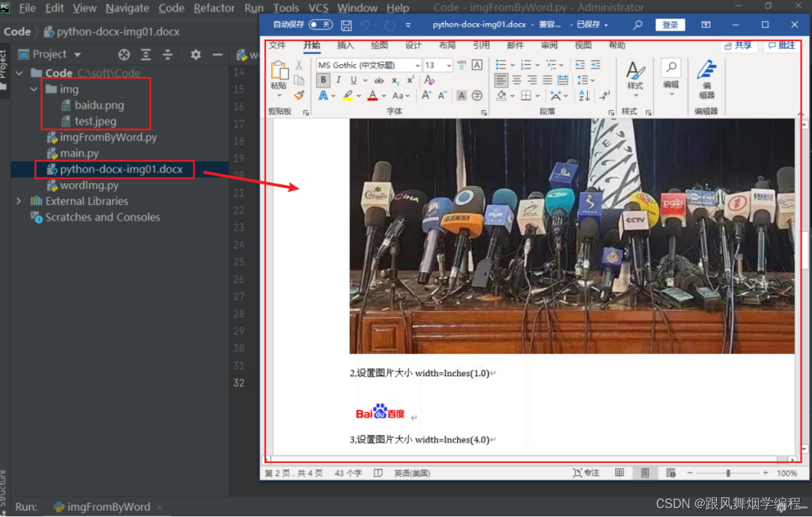This screenshot has width=812, height=517.
Task: Toggle Superscript x² formatting
Action: (x=410, y=80)
